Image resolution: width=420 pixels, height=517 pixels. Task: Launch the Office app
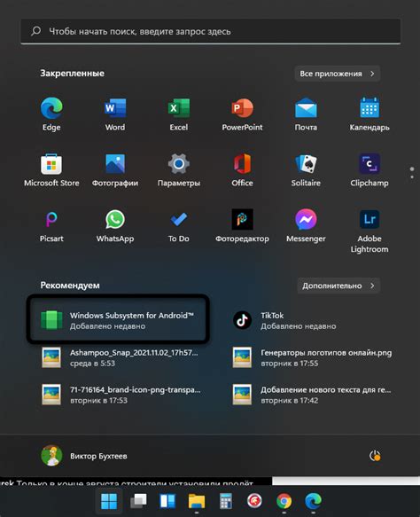coord(242,169)
